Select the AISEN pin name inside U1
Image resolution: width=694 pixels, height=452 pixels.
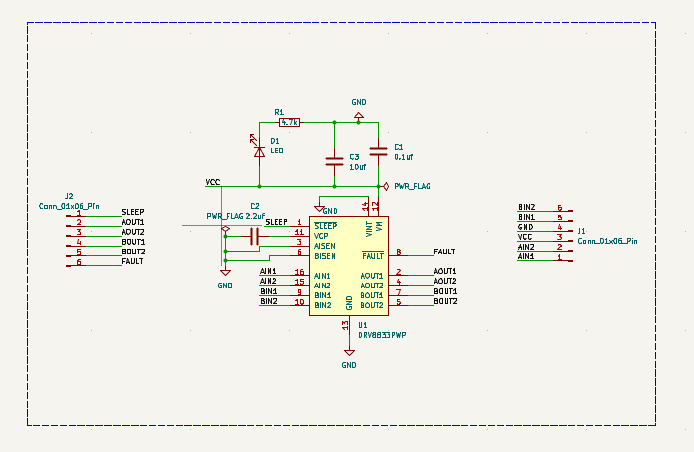pos(324,246)
